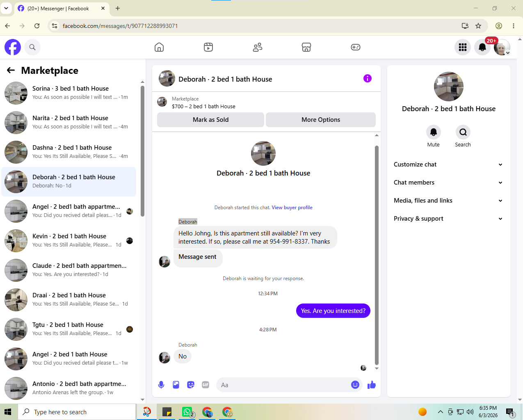523x420 pixels.
Task: Click the Search conversation icon
Action: (x=463, y=132)
